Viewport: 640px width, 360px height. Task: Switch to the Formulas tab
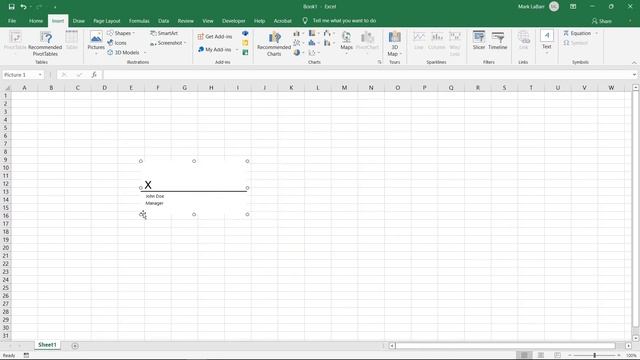click(139, 21)
